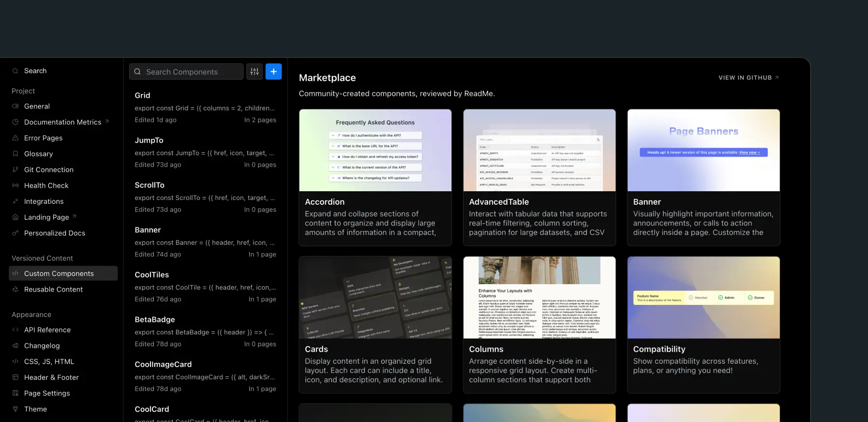Click the Page Settings icon
868x422 pixels.
tap(15, 393)
